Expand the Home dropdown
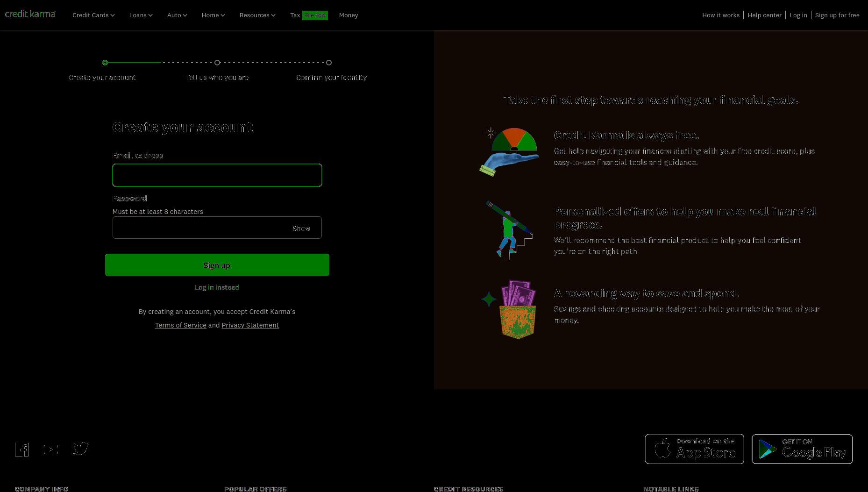Image resolution: width=868 pixels, height=492 pixels. coord(213,15)
